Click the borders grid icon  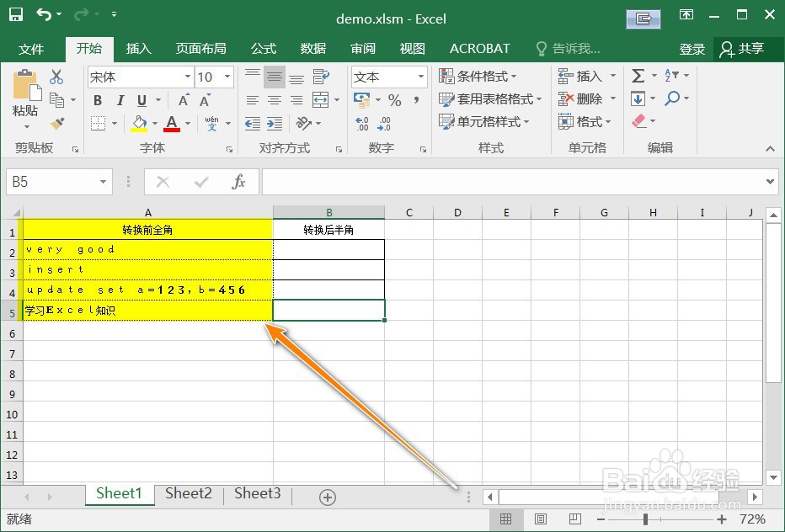(98, 123)
